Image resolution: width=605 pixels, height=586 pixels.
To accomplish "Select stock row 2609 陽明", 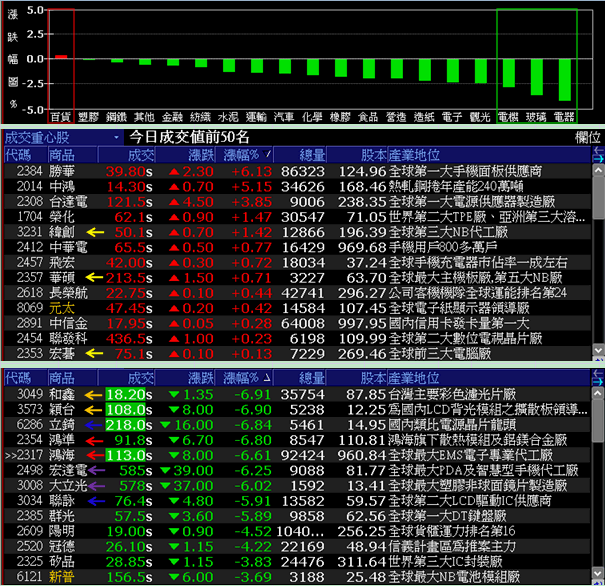I will (x=297, y=531).
